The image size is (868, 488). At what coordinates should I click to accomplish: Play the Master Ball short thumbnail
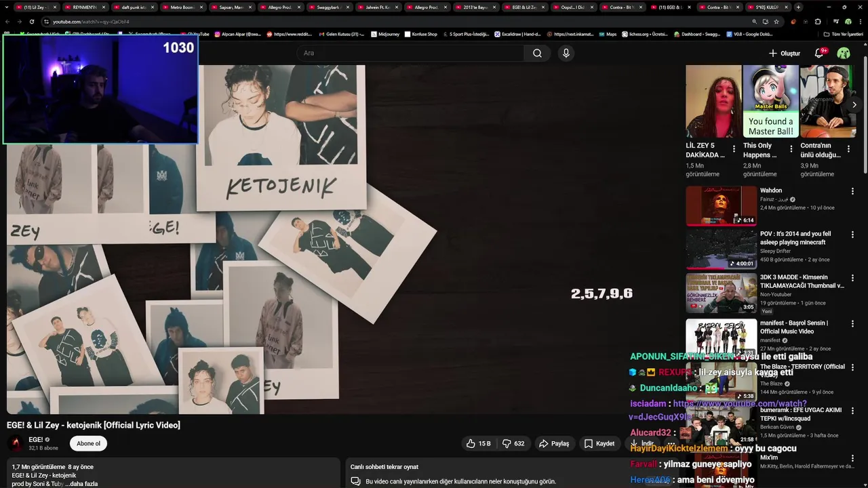(771, 101)
